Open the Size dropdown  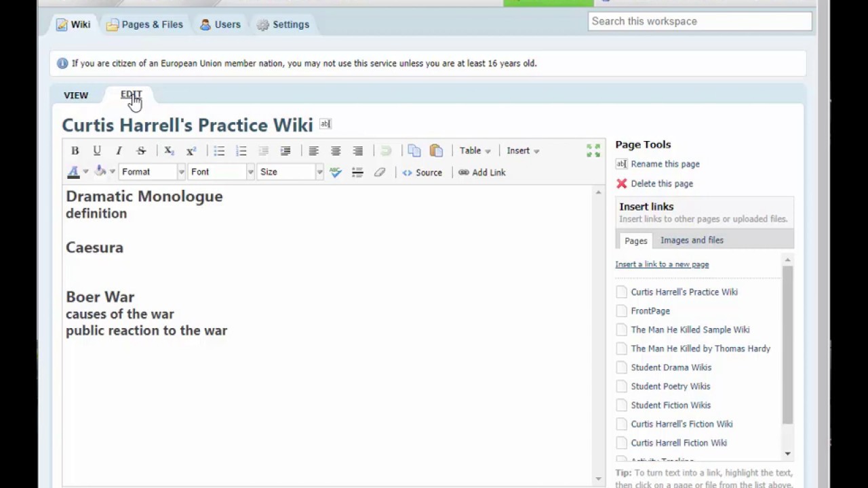coord(290,172)
